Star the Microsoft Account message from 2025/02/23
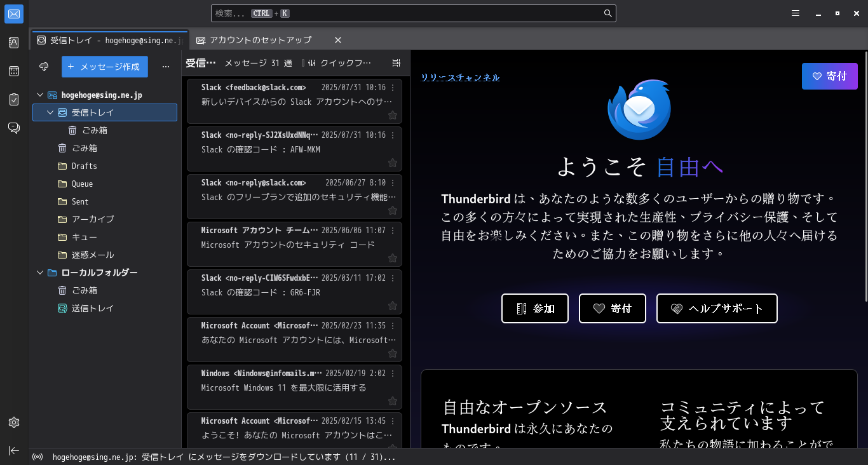The image size is (868, 465). pyautogui.click(x=393, y=353)
